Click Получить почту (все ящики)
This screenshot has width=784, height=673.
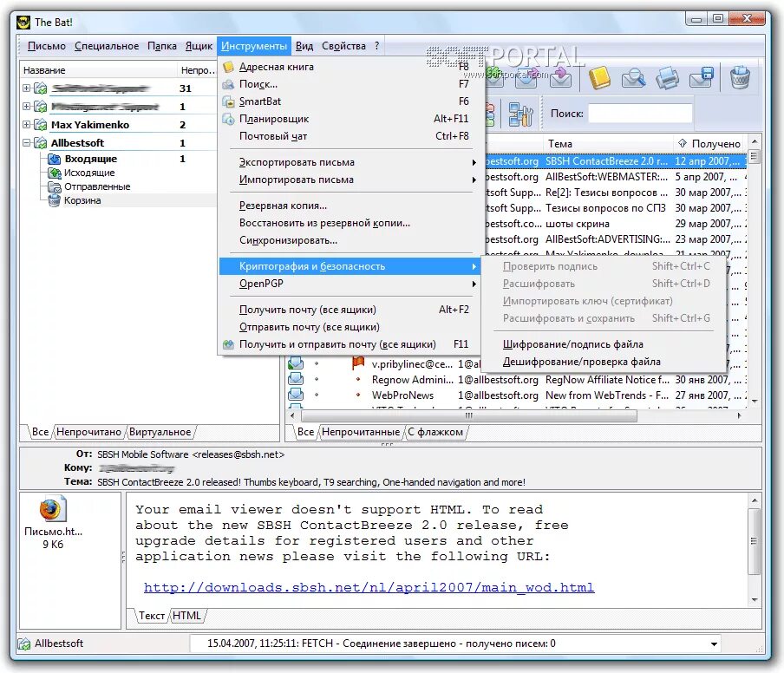coord(349,310)
